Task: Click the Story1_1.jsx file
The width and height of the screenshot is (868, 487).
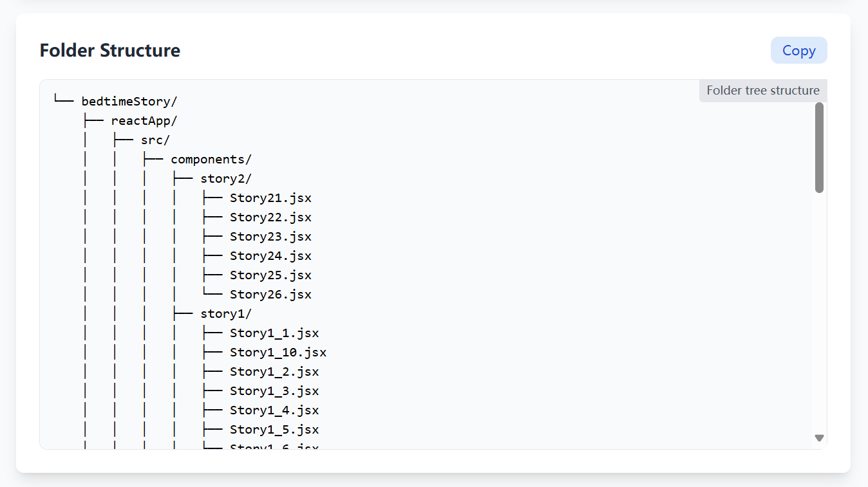Action: 274,333
